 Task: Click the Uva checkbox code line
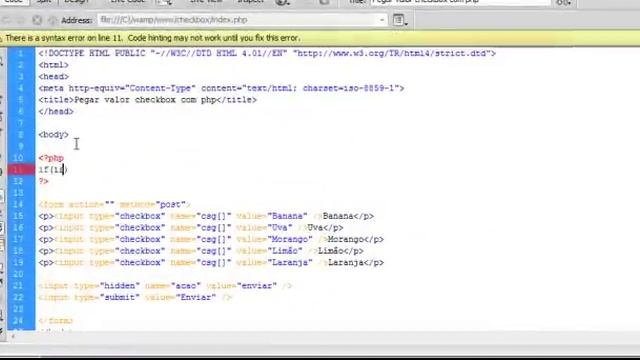pyautogui.click(x=191, y=227)
